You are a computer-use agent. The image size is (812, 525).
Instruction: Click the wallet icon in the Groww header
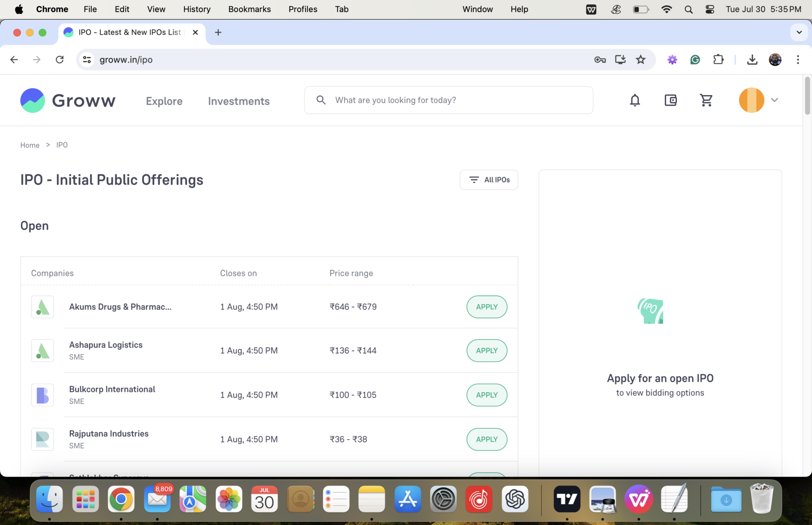pos(670,100)
